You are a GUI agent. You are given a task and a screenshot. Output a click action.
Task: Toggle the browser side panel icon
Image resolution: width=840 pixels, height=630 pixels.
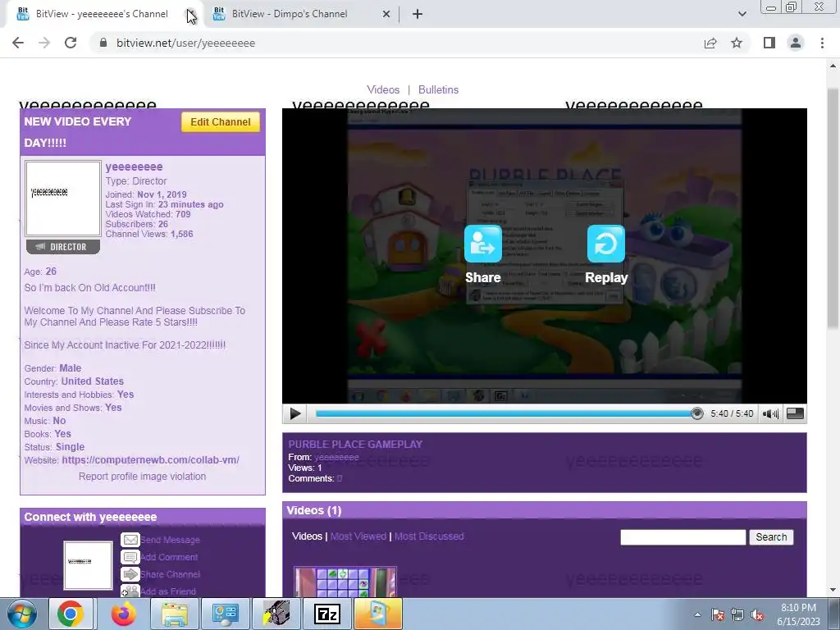[x=769, y=43]
